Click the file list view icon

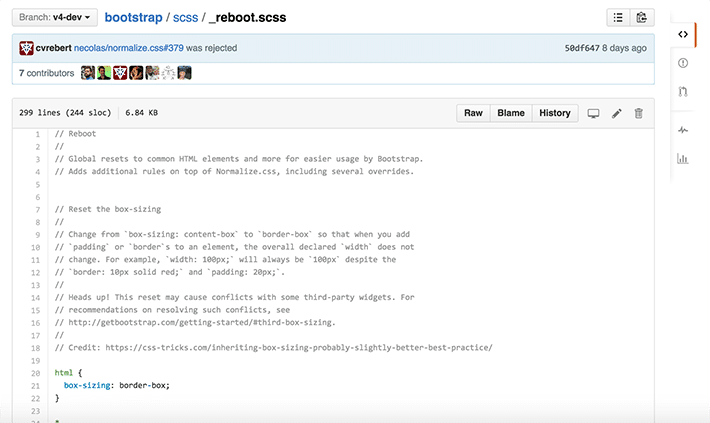pos(618,18)
